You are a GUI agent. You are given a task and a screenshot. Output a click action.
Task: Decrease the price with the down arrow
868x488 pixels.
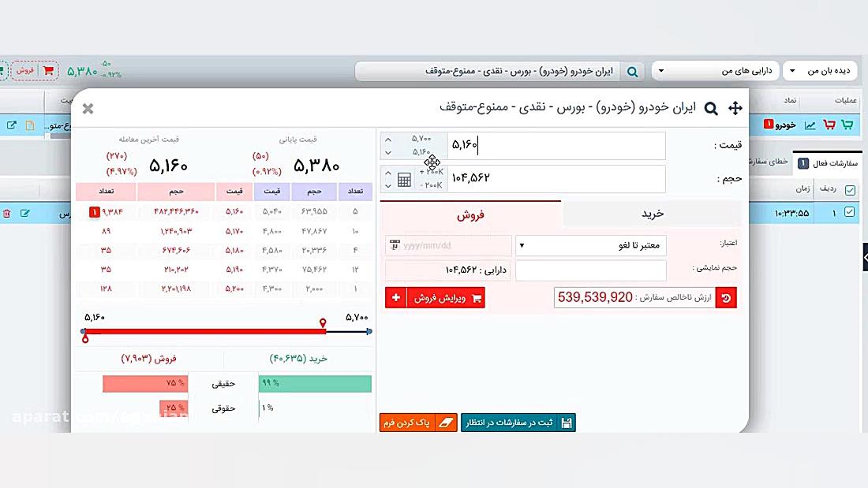tap(388, 153)
